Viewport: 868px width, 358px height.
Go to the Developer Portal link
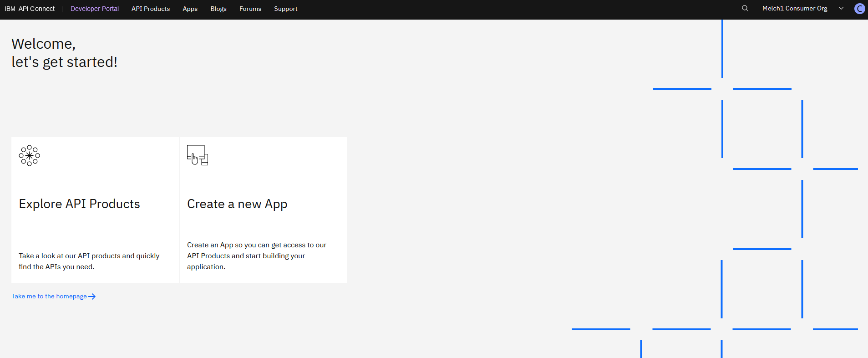coord(94,9)
